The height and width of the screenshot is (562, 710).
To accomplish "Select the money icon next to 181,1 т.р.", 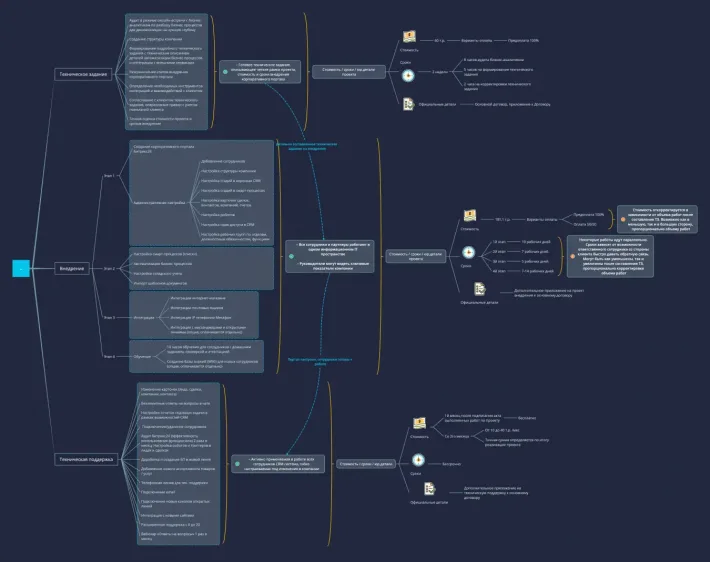I will 470,216.
